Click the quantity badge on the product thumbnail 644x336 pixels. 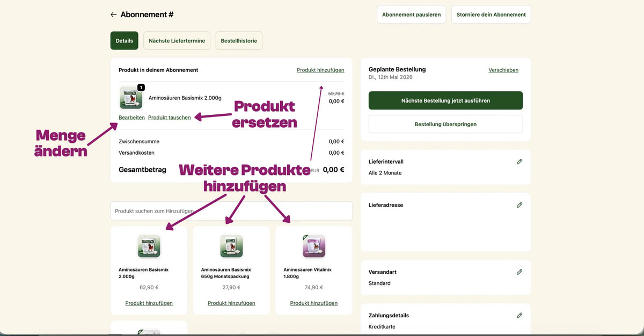(x=141, y=87)
